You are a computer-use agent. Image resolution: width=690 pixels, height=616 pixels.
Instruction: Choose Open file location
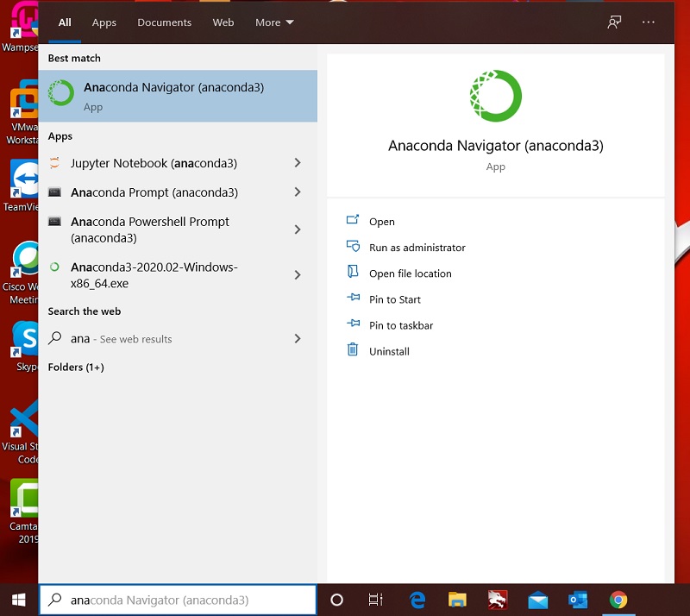click(x=411, y=273)
